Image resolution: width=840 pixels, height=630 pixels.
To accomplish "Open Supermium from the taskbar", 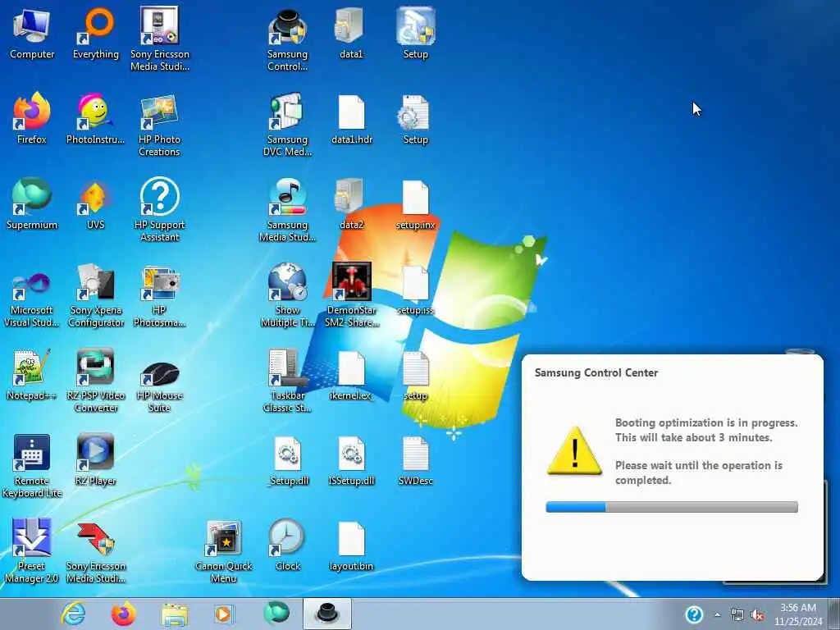I will click(x=276, y=614).
